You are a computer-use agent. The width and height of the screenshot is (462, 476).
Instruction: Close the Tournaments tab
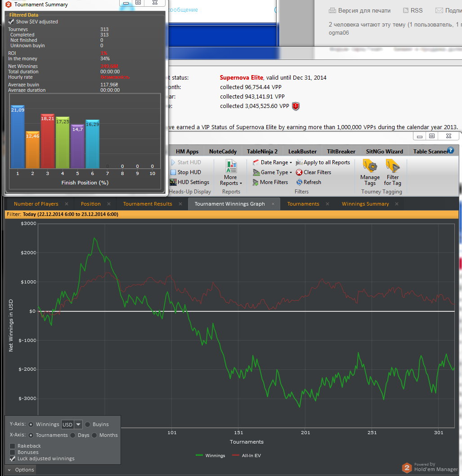point(327,204)
